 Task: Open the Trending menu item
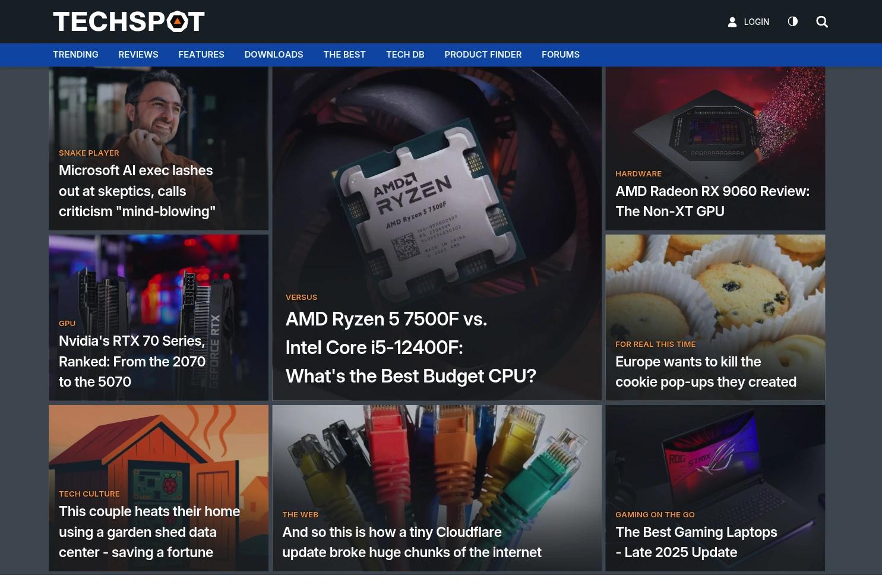tap(75, 55)
